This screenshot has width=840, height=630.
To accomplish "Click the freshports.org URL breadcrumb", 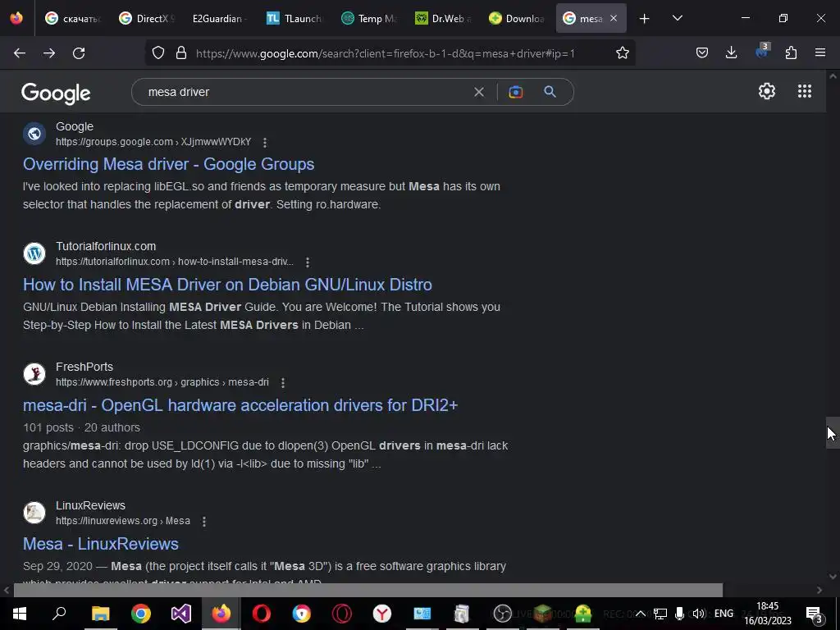I will [162, 382].
